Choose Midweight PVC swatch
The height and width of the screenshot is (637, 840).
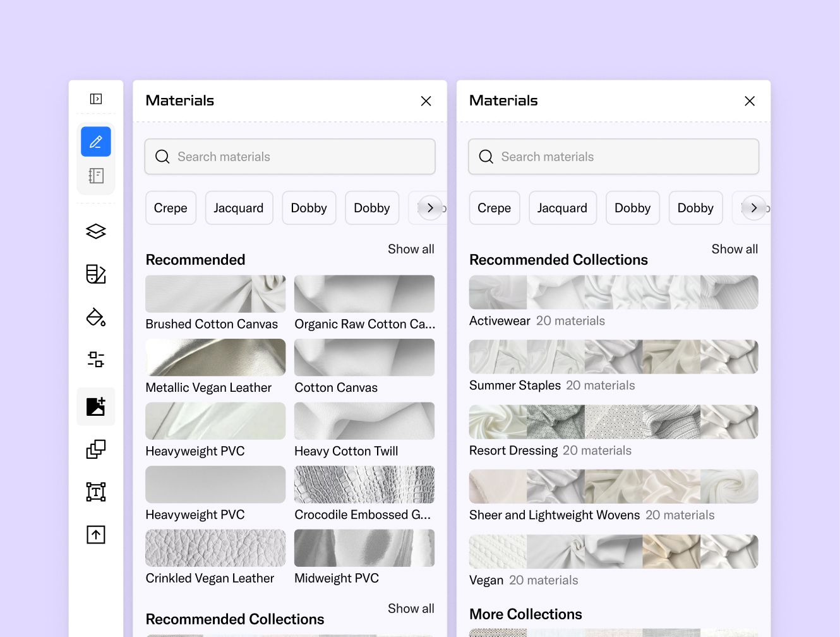(x=364, y=548)
